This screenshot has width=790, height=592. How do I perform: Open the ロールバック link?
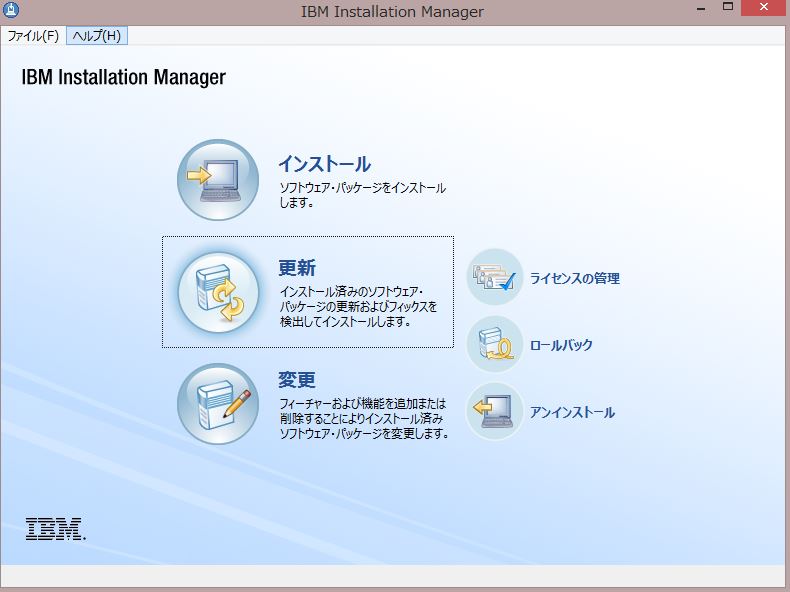(561, 345)
